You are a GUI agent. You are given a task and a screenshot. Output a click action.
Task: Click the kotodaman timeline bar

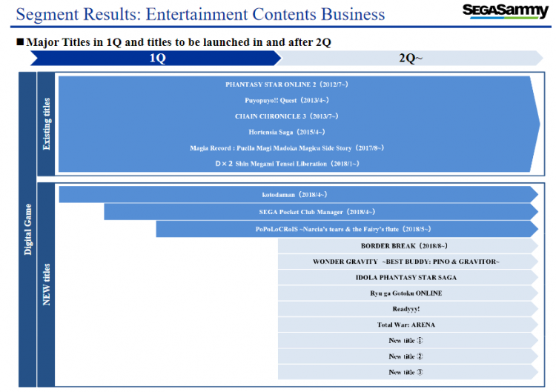(x=297, y=195)
